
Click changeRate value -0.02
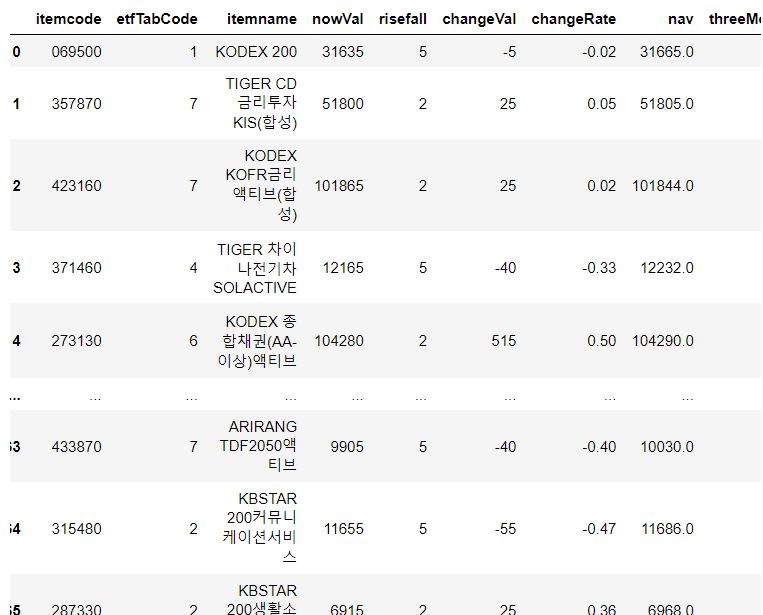tap(599, 52)
